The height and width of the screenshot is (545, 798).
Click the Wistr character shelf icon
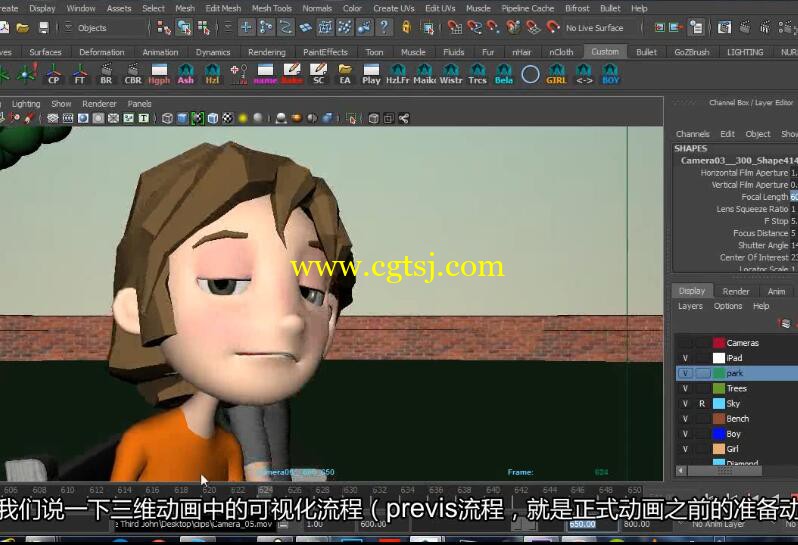pos(451,74)
